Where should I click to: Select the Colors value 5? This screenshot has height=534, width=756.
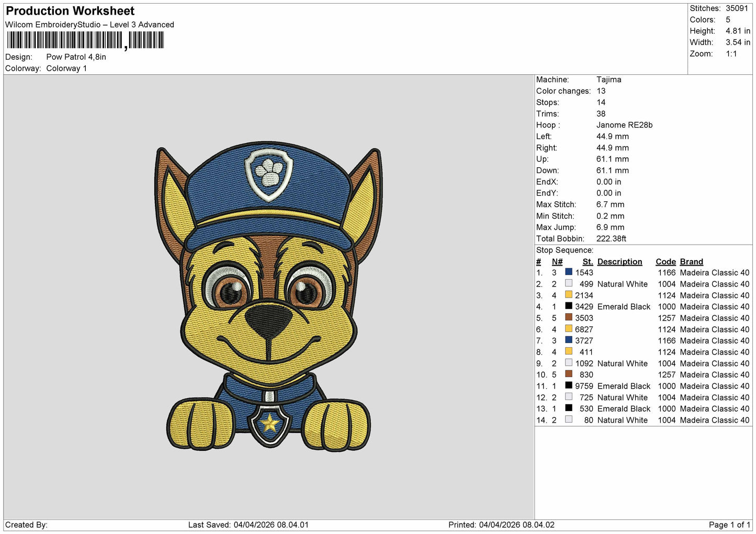[728, 20]
